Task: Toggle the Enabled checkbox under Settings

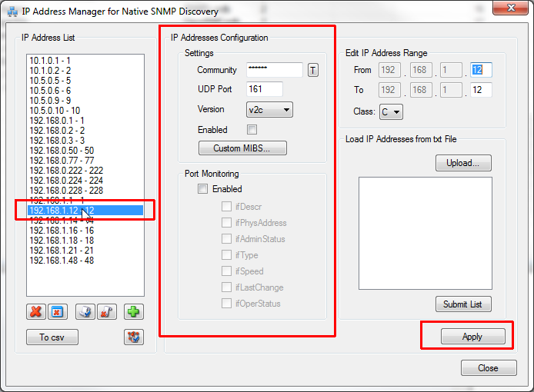Action: [252, 129]
